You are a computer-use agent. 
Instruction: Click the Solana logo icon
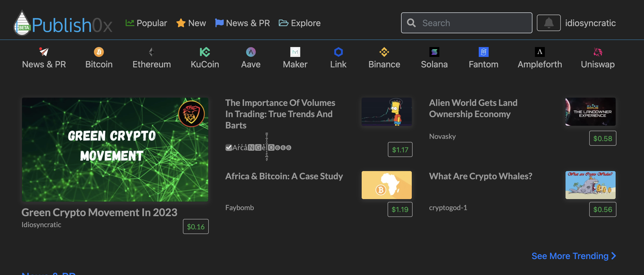tap(434, 52)
